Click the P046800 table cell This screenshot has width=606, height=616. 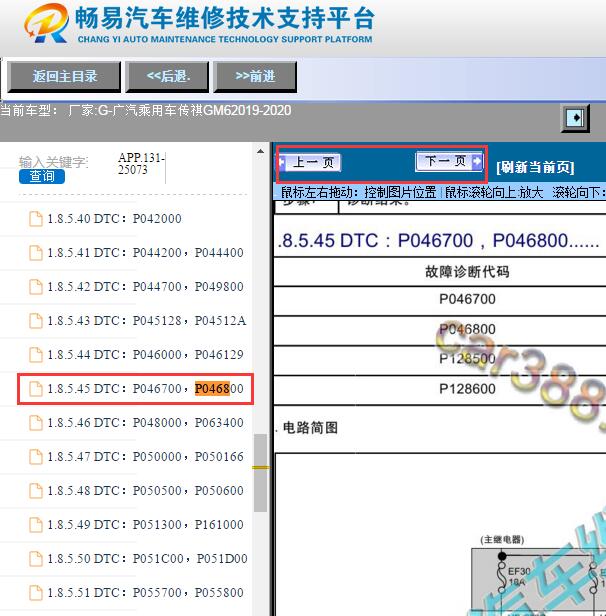coord(467,329)
